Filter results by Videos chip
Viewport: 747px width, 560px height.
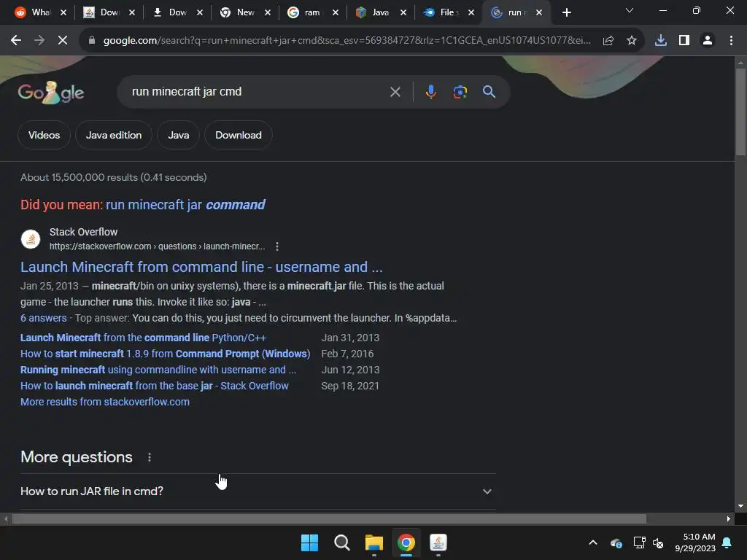pyautogui.click(x=44, y=135)
